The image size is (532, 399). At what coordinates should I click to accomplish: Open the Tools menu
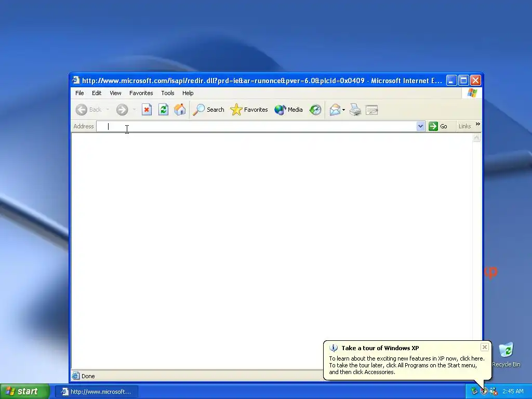(168, 93)
